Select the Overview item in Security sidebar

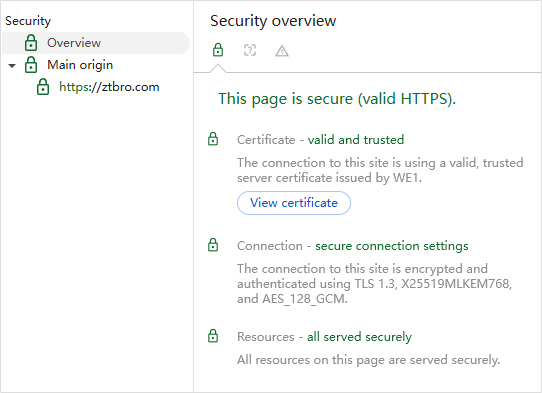click(96, 43)
